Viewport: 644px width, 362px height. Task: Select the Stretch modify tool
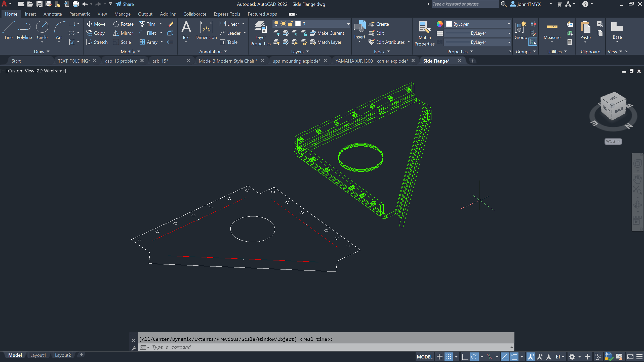click(97, 42)
